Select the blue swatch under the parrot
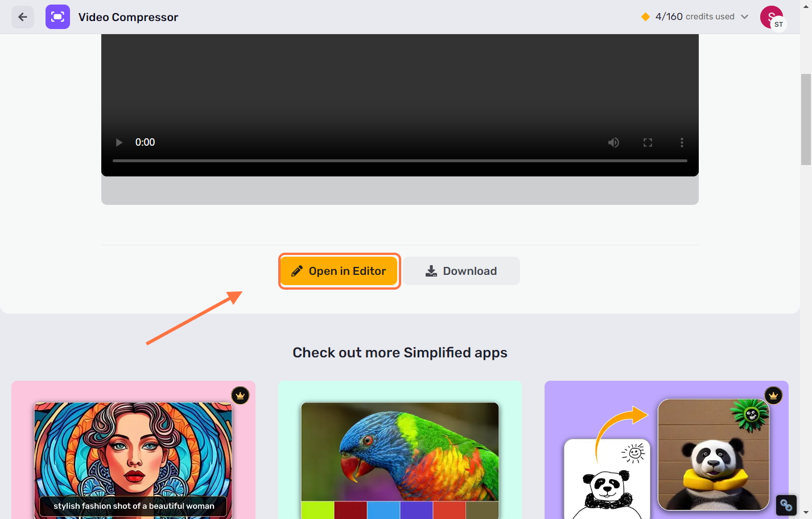 point(384,510)
